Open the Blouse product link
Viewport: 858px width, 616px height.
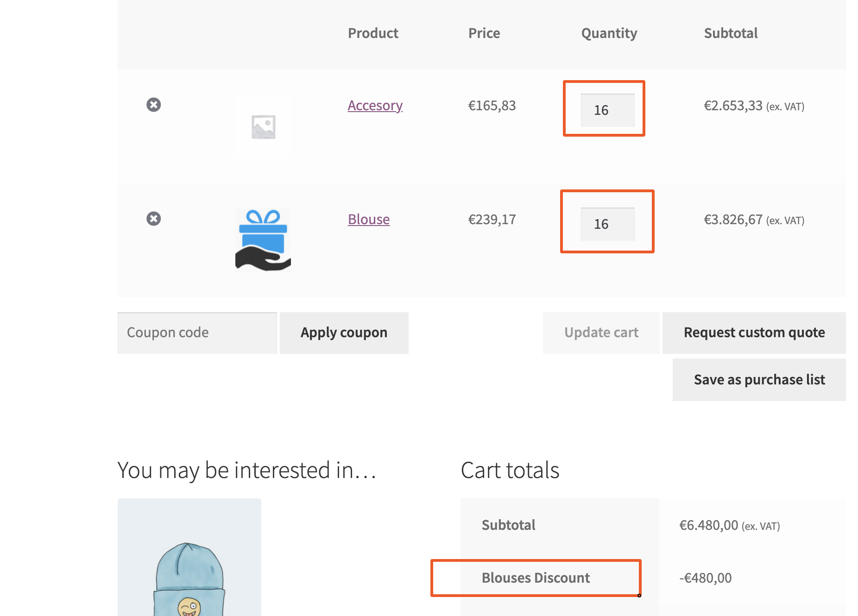[x=369, y=220]
